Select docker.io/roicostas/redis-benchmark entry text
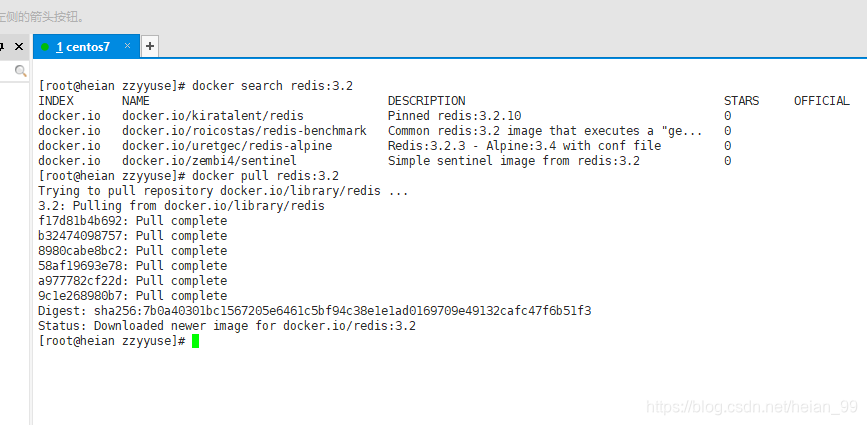Viewport: 867px width, 425px height. (x=244, y=131)
